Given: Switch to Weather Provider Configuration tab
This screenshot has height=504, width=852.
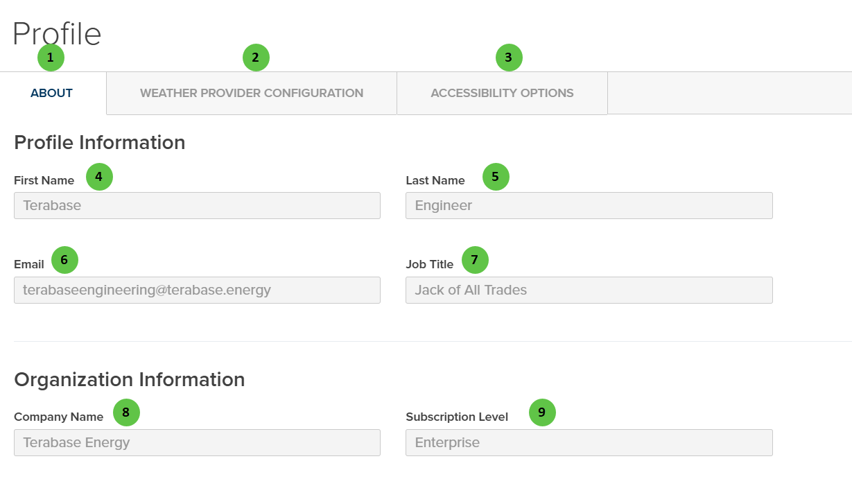Looking at the screenshot, I should (252, 93).
